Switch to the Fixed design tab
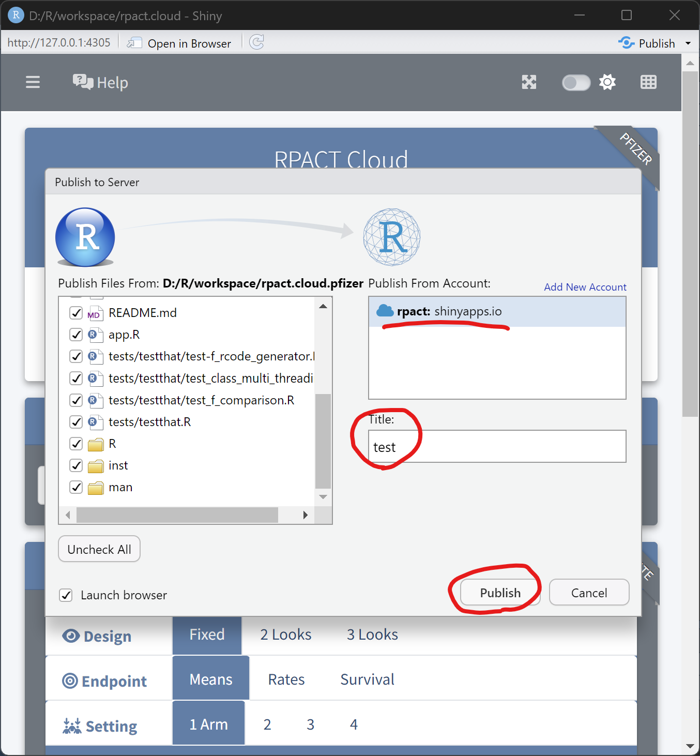Image resolution: width=700 pixels, height=756 pixels. [x=206, y=634]
